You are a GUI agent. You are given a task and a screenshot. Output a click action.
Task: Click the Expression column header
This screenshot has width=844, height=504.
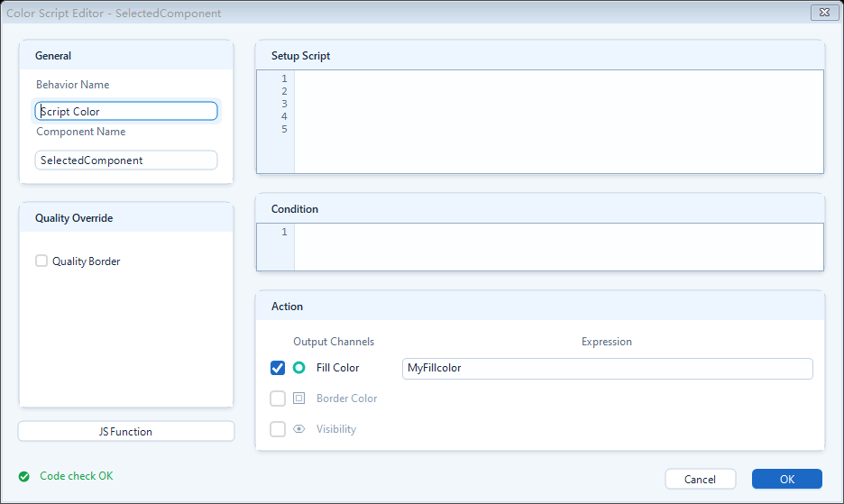(607, 342)
